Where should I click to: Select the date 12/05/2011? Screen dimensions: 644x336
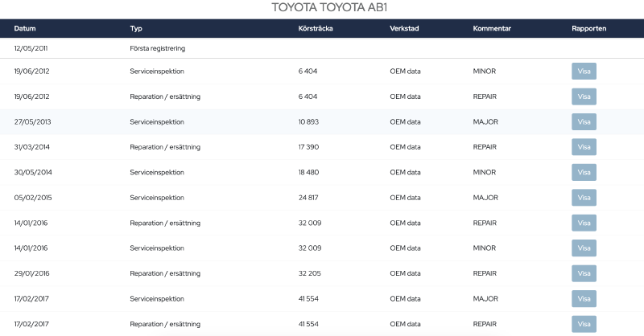pos(31,48)
